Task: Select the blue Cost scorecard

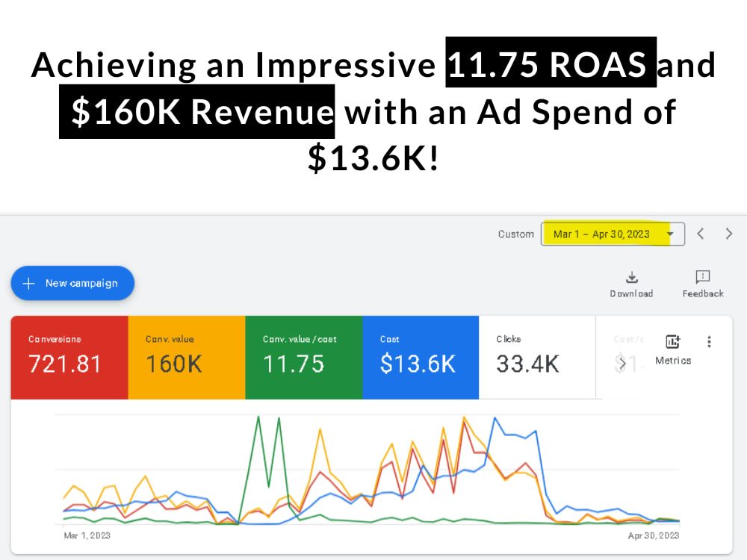Action: [x=421, y=357]
